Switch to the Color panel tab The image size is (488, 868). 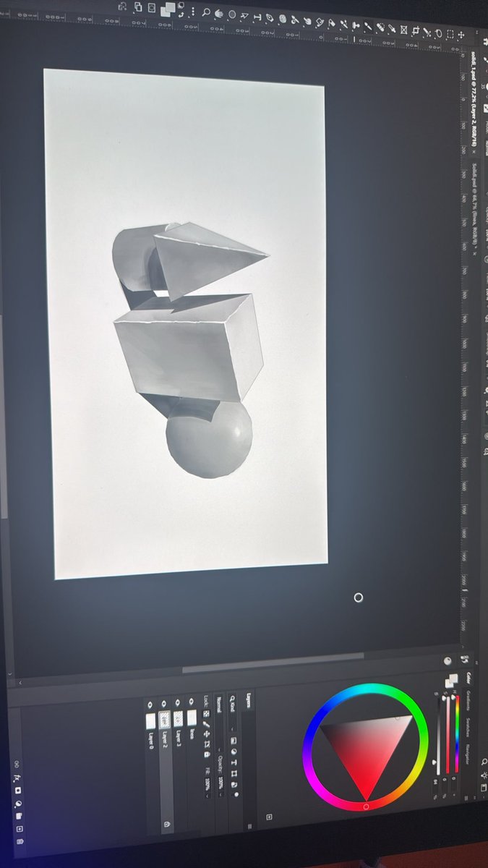pyautogui.click(x=468, y=678)
